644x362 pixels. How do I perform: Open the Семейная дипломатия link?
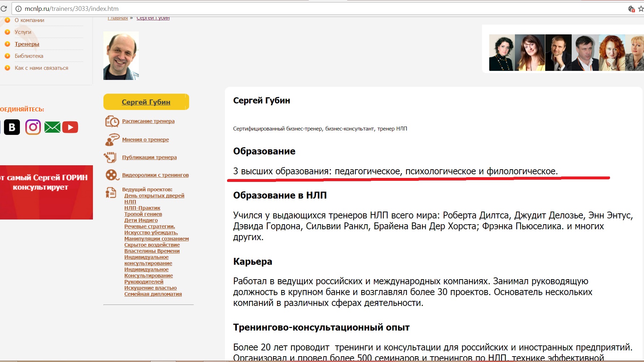point(153,294)
